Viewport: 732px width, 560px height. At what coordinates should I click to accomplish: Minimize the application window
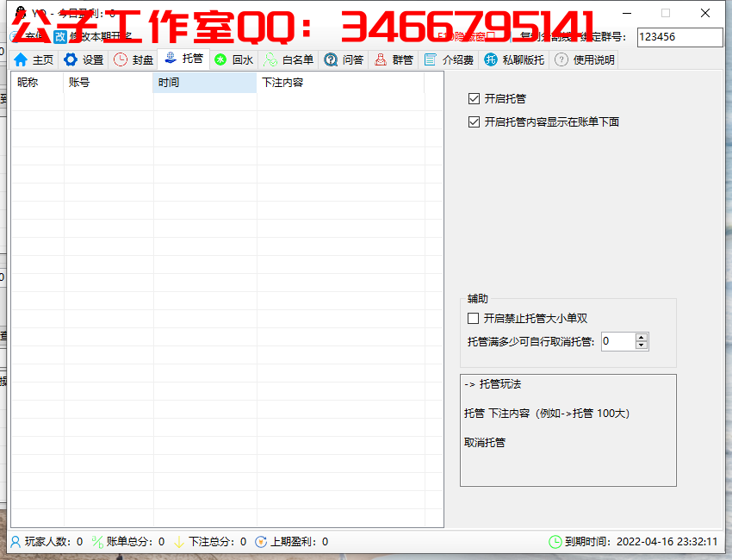[627, 13]
